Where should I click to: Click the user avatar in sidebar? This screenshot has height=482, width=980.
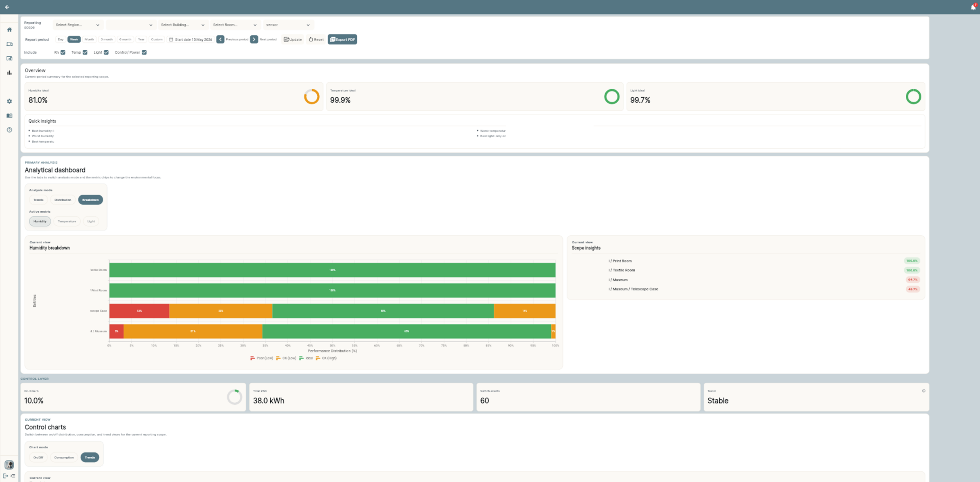[x=9, y=465]
